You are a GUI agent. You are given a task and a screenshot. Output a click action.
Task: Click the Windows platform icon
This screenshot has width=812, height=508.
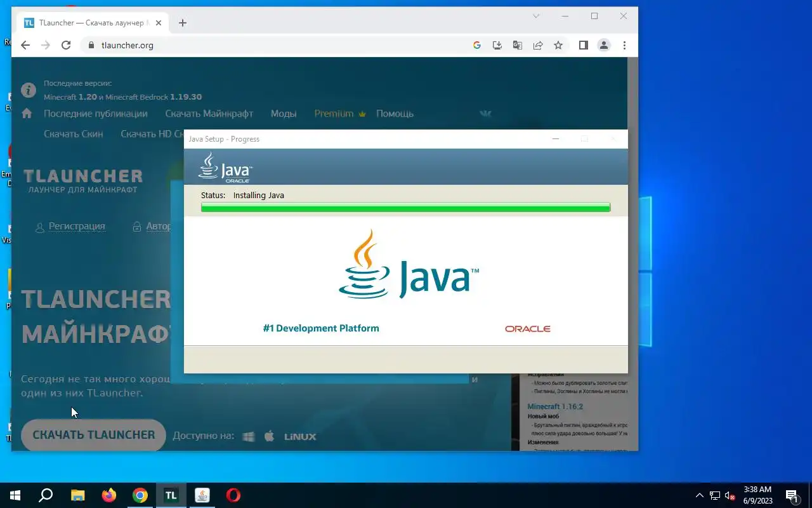coord(249,436)
